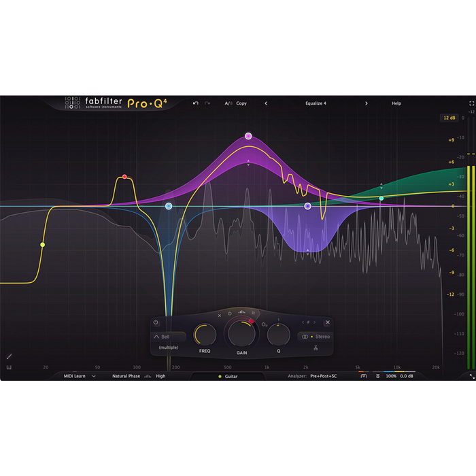Click the 0.0 dB output gain value
The height and width of the screenshot is (476, 476).
click(407, 376)
